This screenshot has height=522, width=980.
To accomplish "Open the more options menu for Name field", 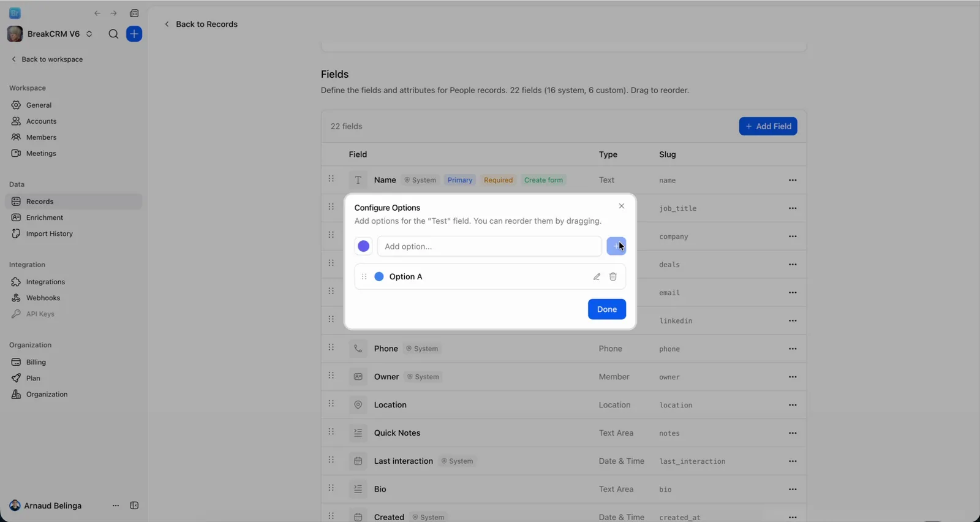I will click(x=793, y=180).
